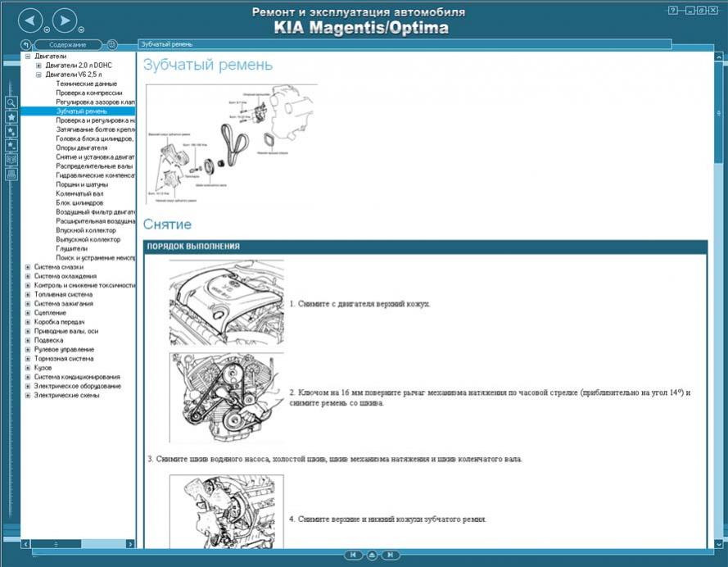The image size is (728, 567).
Task: Click the open book icon in sidebar
Action: [11, 161]
